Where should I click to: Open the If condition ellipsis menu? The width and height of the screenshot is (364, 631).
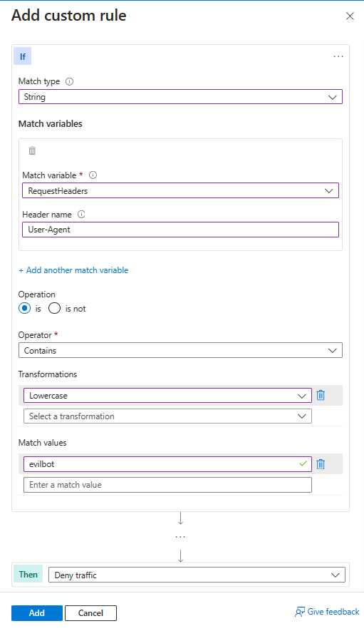pos(338,56)
